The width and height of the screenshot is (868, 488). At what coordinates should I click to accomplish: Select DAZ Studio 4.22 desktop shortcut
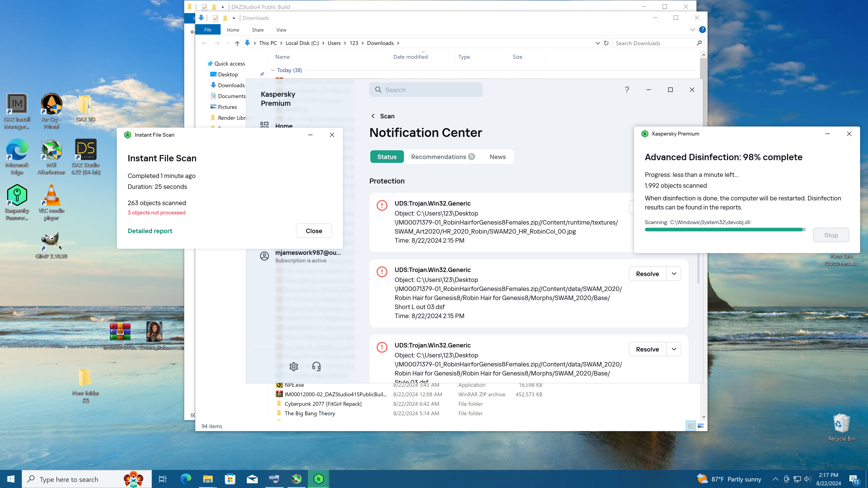pos(86,157)
